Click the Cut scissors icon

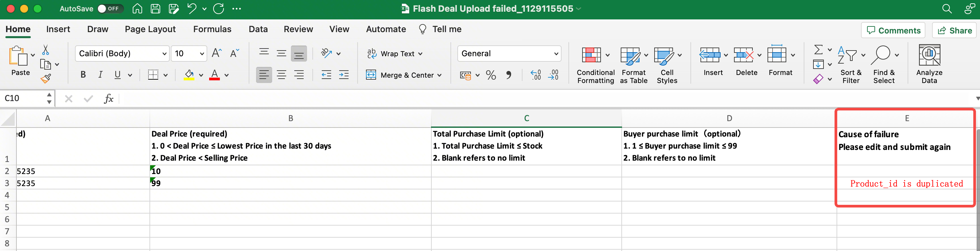coord(45,50)
